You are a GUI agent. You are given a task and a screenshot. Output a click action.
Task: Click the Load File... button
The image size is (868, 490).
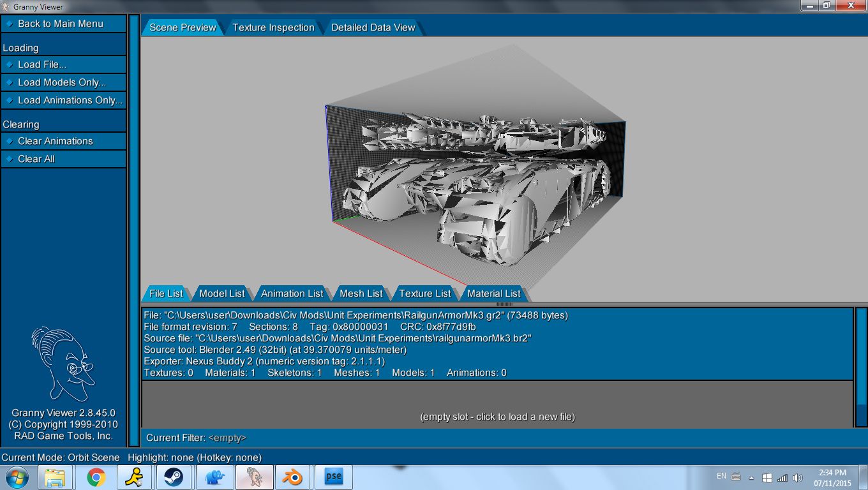63,64
